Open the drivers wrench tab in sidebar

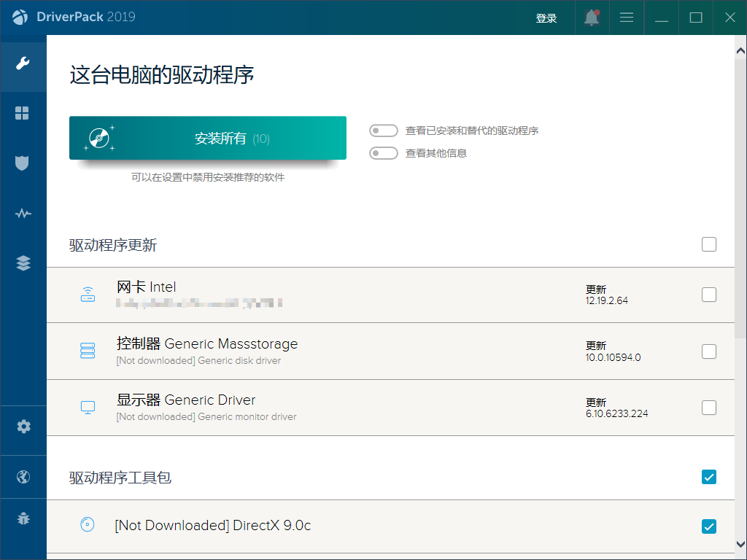pyautogui.click(x=23, y=63)
